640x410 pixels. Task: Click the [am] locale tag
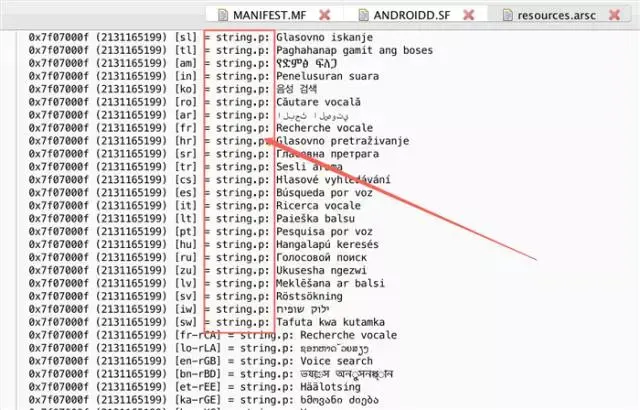[x=186, y=63]
